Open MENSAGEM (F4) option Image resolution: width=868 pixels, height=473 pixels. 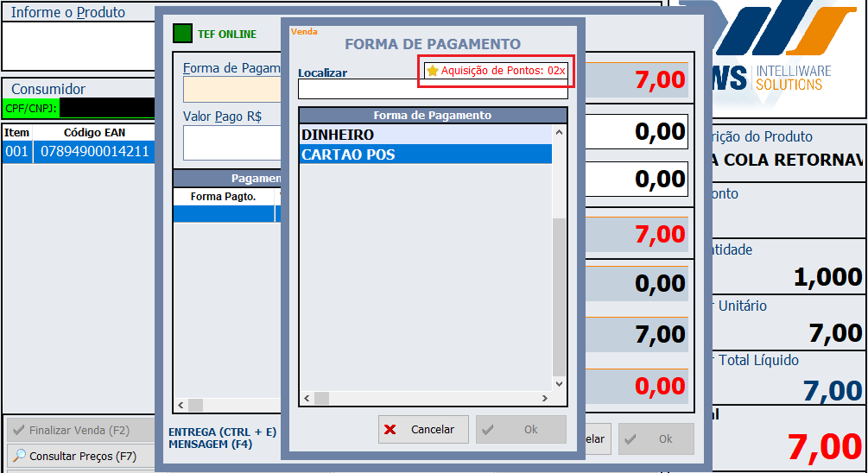pyautogui.click(x=210, y=445)
